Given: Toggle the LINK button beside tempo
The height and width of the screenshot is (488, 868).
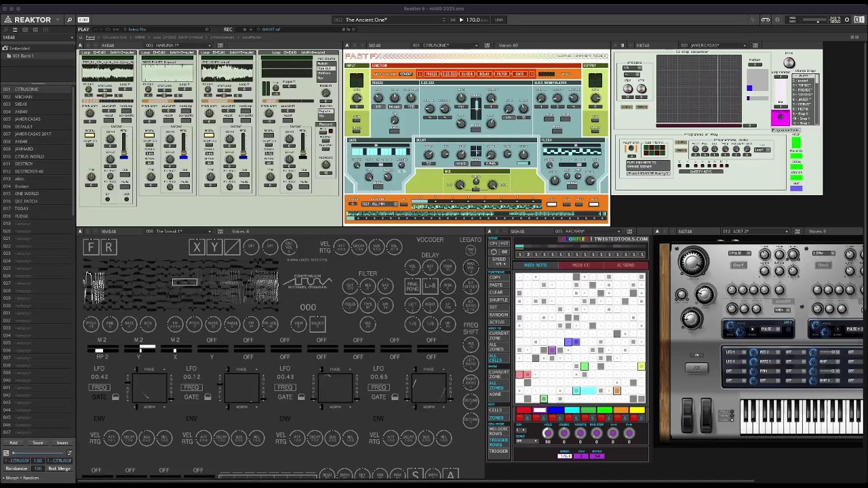Looking at the screenshot, I should coord(499,20).
